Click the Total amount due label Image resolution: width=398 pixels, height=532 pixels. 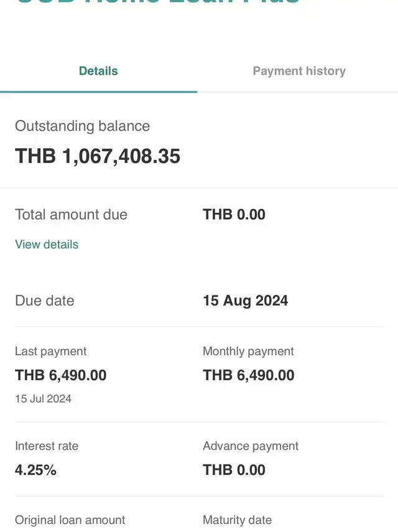[x=71, y=215]
